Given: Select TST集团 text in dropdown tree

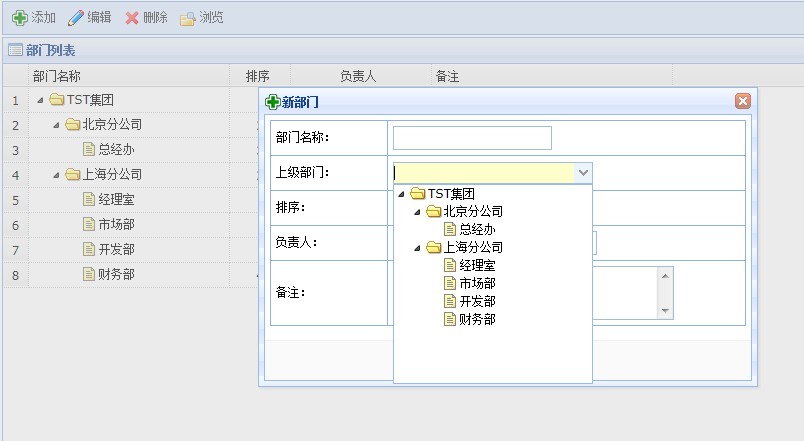Looking at the screenshot, I should pyautogui.click(x=451, y=194).
